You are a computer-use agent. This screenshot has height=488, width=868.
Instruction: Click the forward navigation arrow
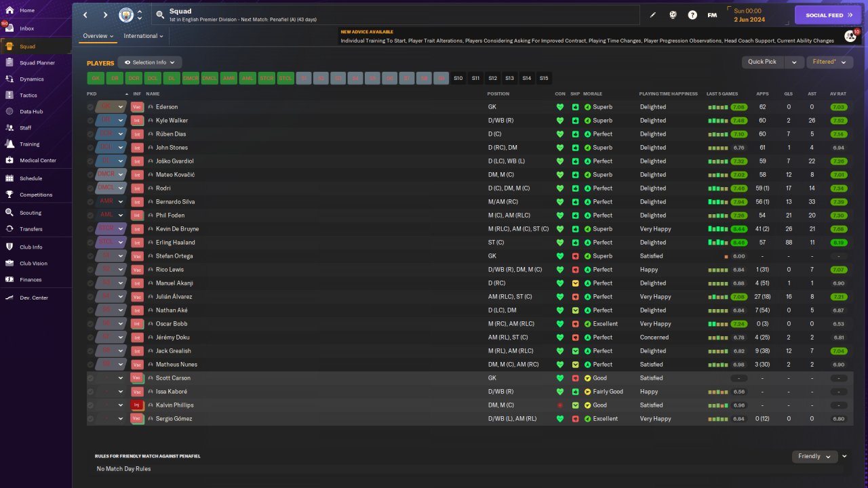coord(105,15)
